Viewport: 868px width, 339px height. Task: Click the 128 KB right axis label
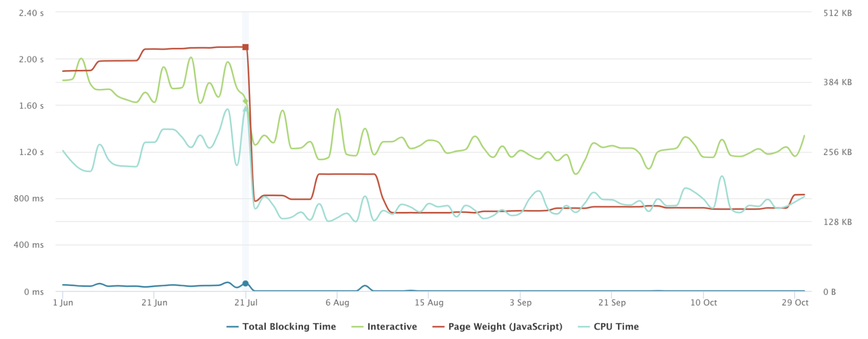tap(838, 222)
